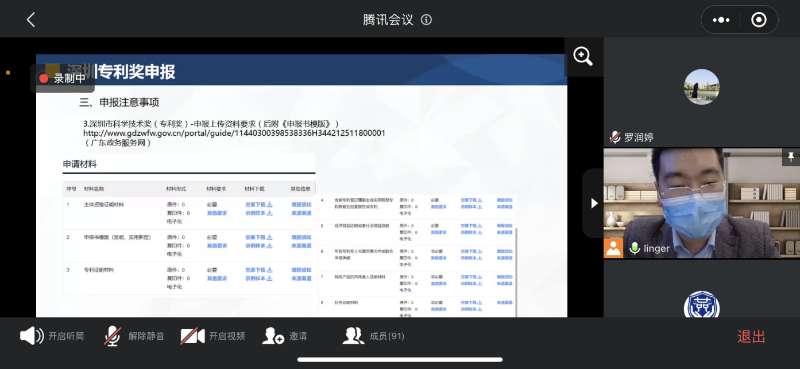The height and width of the screenshot is (369, 800).
Task: Click 来源渠道 in row 3
Action: point(301,279)
